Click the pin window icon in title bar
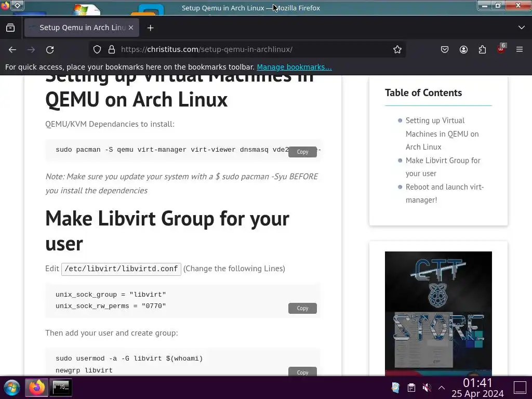This screenshot has height=399, width=532. click(x=18, y=5)
